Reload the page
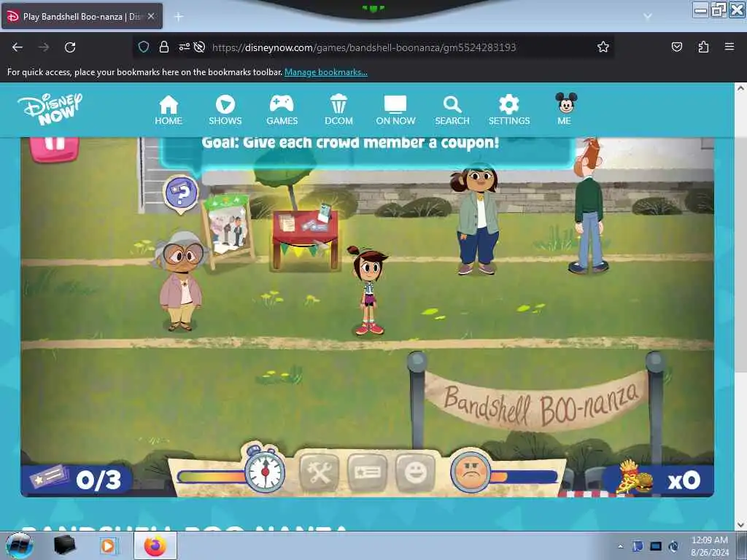Screen dimensions: 747x560 pyautogui.click(x=70, y=47)
